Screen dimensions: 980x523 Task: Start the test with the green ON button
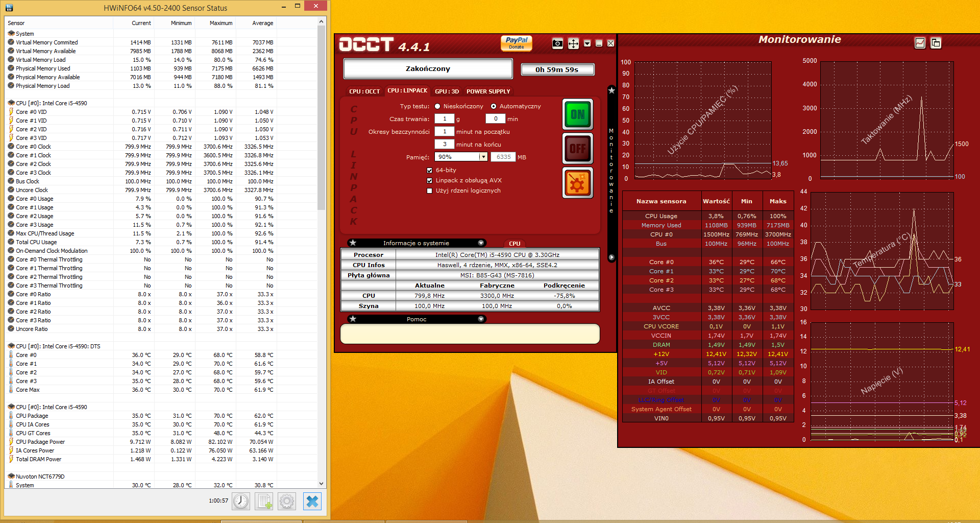(578, 114)
